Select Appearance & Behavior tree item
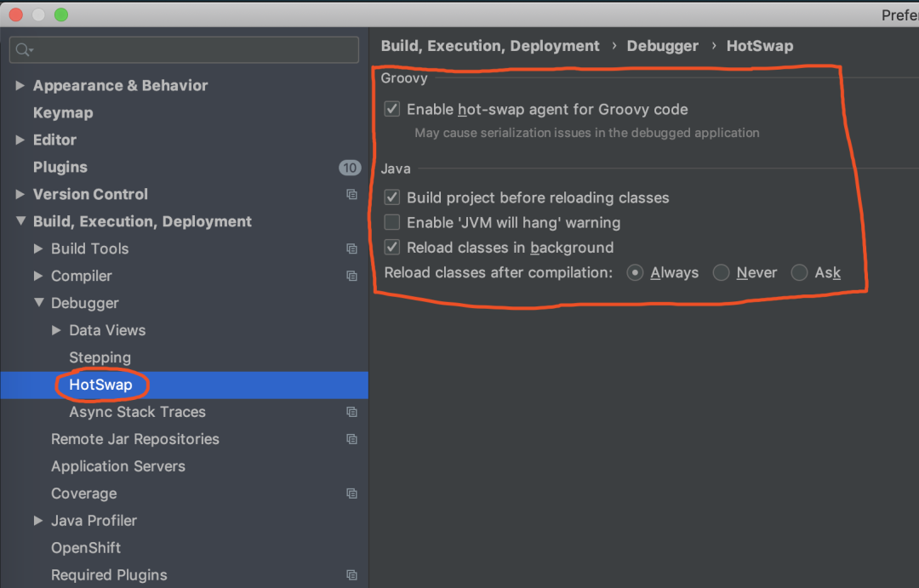Screen dimensions: 919x588 120,86
